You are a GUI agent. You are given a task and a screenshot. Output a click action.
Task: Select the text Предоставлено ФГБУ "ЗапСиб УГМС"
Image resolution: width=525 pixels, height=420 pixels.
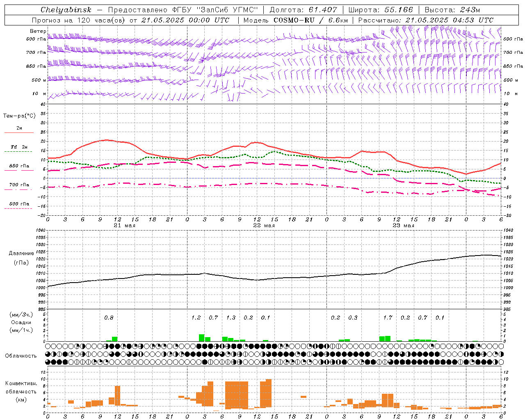(183, 10)
